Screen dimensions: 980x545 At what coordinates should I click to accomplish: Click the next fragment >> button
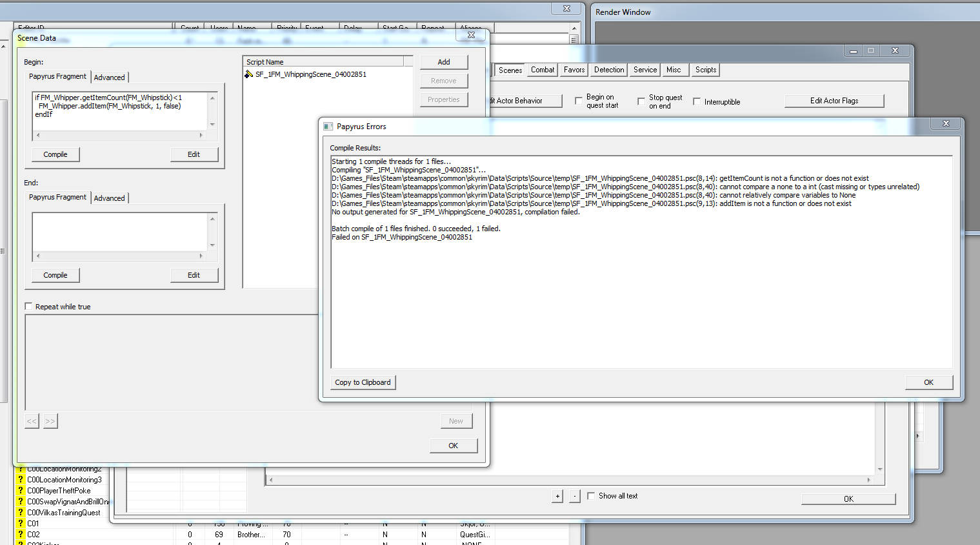coord(50,421)
